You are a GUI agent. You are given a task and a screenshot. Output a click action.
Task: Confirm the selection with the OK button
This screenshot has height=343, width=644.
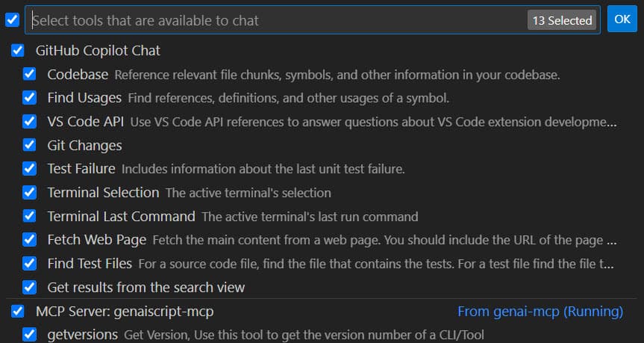(x=622, y=19)
